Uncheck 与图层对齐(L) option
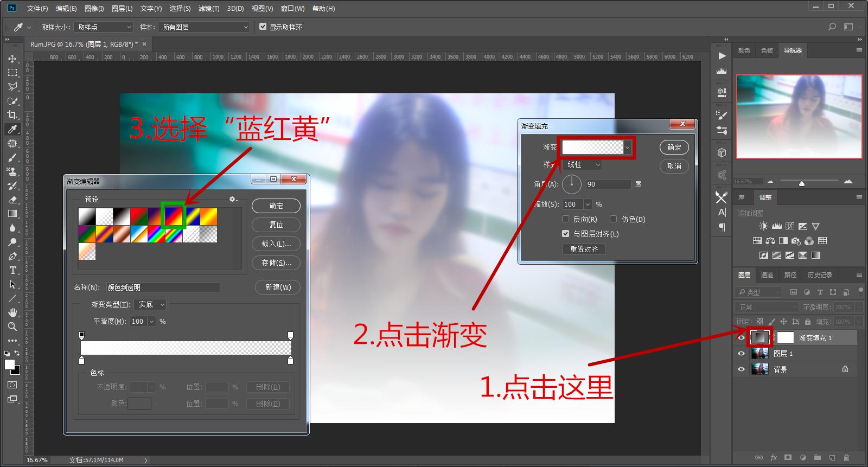Image resolution: width=868 pixels, height=467 pixels. pos(565,234)
